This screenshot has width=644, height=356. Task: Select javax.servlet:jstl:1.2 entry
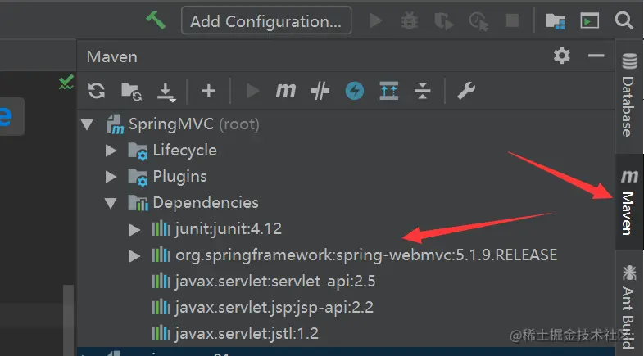(x=247, y=333)
